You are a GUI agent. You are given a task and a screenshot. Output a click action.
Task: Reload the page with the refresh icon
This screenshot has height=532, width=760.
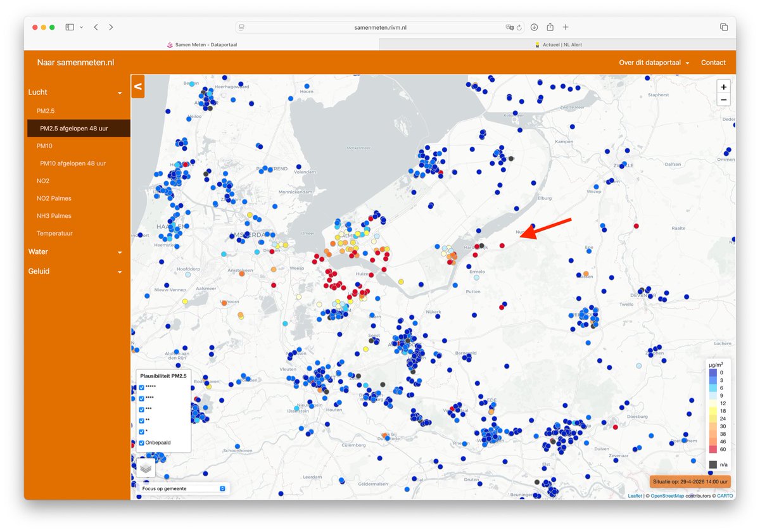(519, 27)
